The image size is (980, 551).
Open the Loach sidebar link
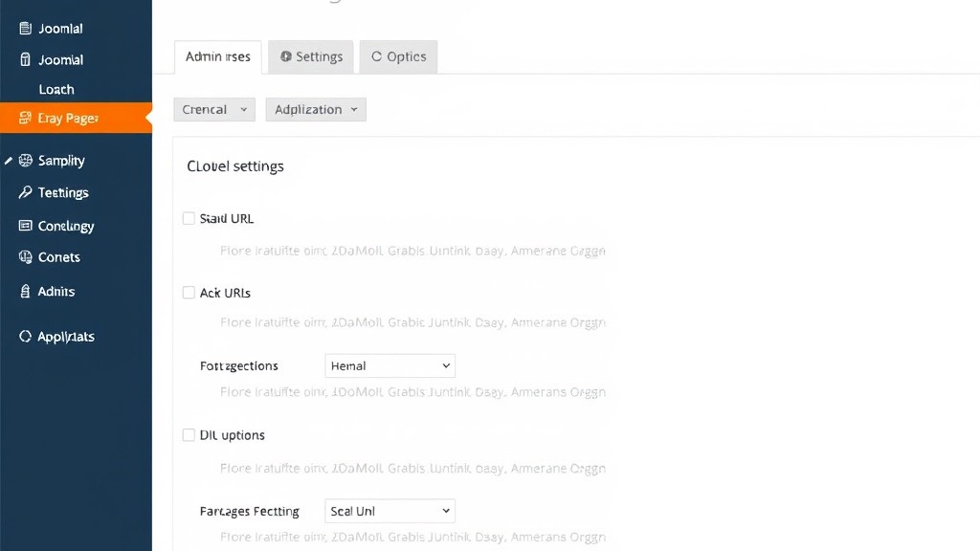pyautogui.click(x=56, y=89)
